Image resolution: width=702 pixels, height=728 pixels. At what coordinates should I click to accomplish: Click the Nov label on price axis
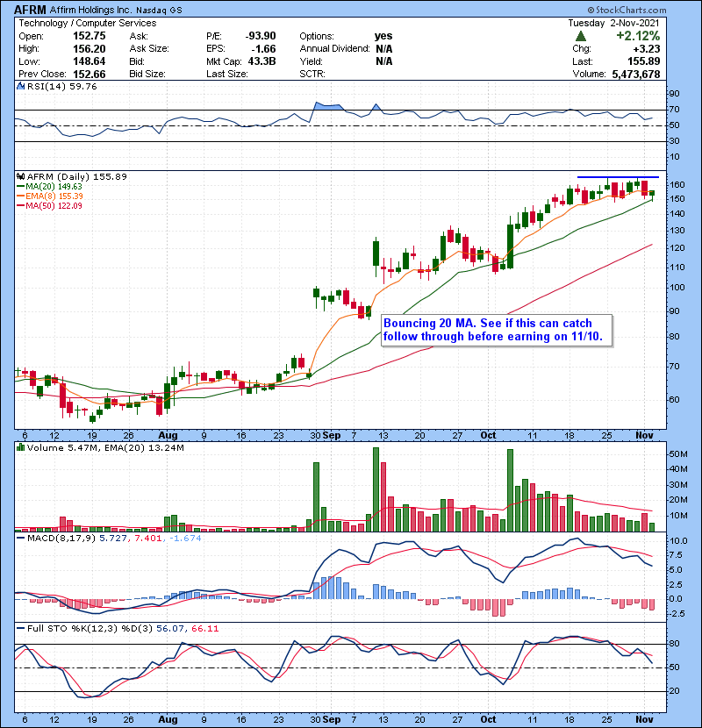644,435
